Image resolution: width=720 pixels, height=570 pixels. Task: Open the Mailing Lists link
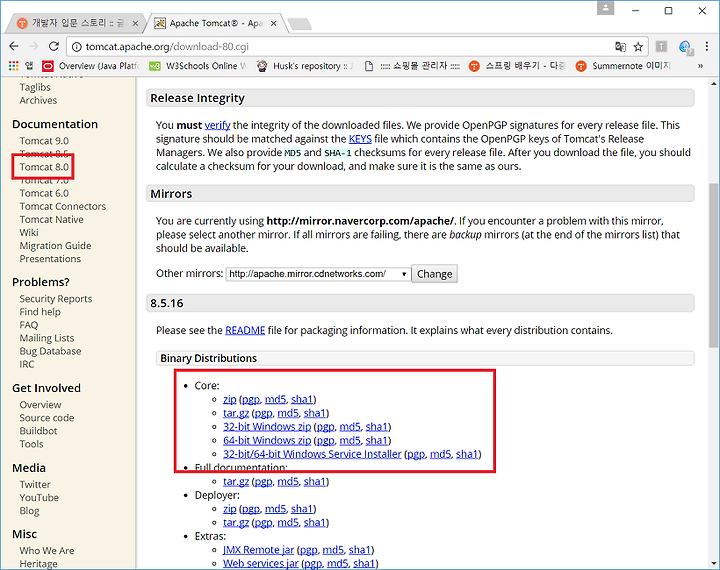click(x=46, y=338)
